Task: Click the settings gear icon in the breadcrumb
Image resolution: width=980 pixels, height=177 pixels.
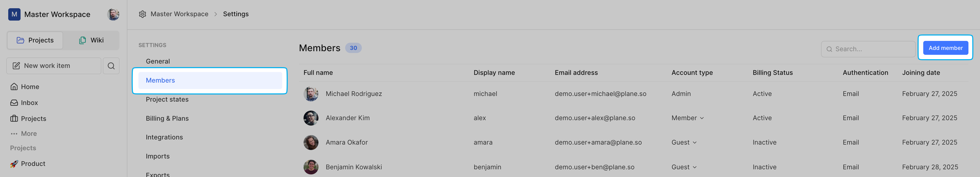Action: click(x=142, y=14)
